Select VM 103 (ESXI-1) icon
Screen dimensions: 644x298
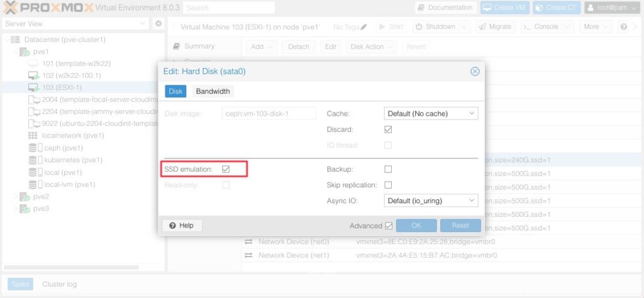[x=33, y=87]
